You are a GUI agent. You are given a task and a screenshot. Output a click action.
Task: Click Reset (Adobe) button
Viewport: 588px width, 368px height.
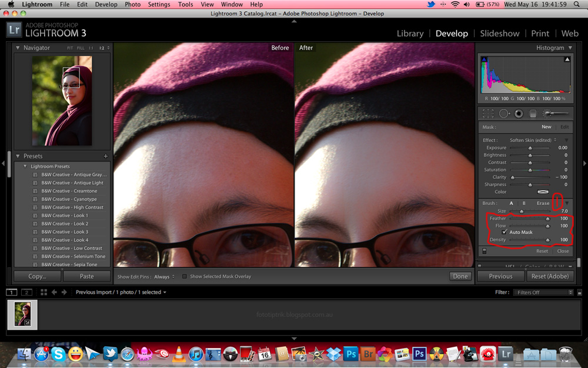(550, 276)
